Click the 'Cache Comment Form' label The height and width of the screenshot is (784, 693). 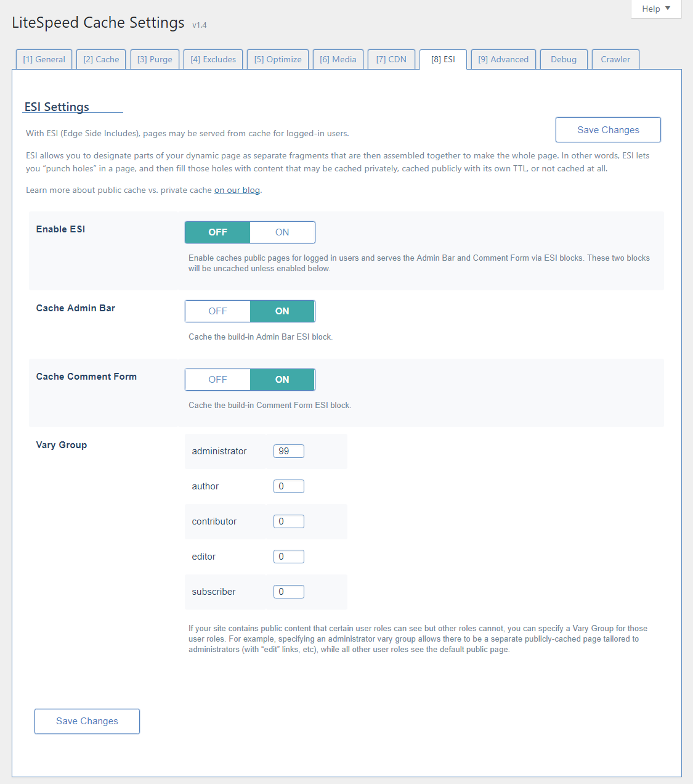pos(86,377)
